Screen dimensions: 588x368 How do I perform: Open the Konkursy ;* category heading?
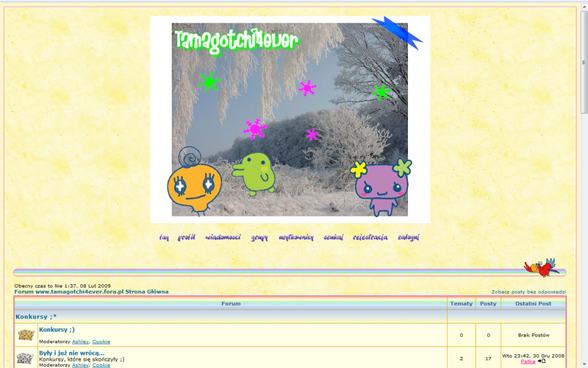36,316
